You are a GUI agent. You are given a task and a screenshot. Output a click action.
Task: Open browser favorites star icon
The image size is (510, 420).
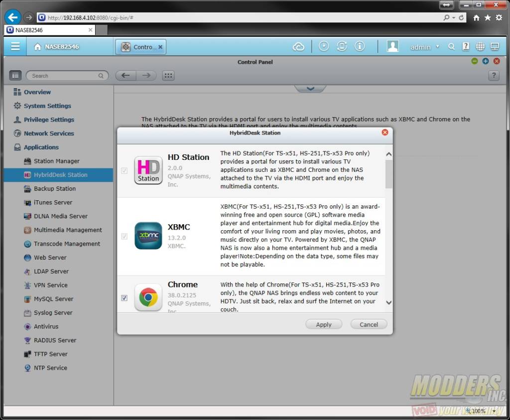coord(488,17)
